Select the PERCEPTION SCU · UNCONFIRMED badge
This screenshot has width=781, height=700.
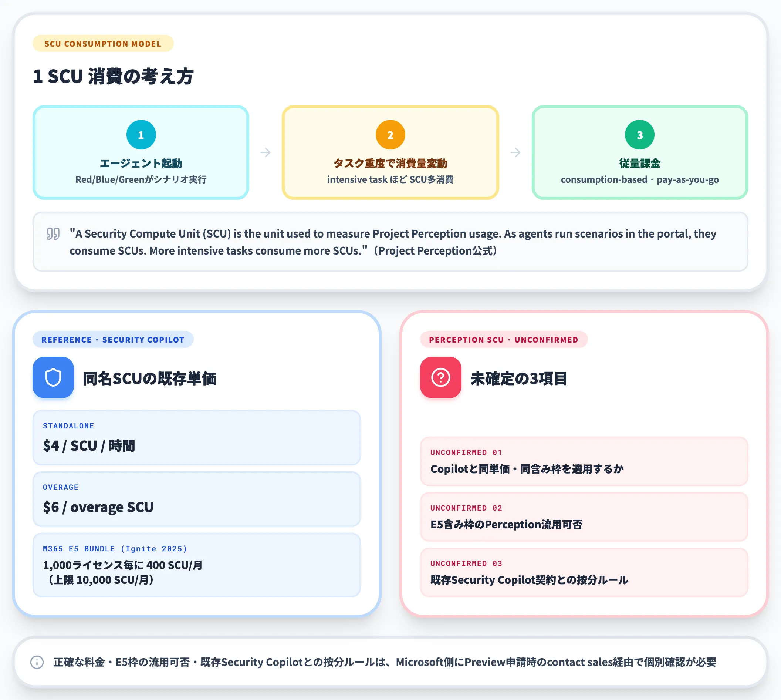tap(504, 340)
